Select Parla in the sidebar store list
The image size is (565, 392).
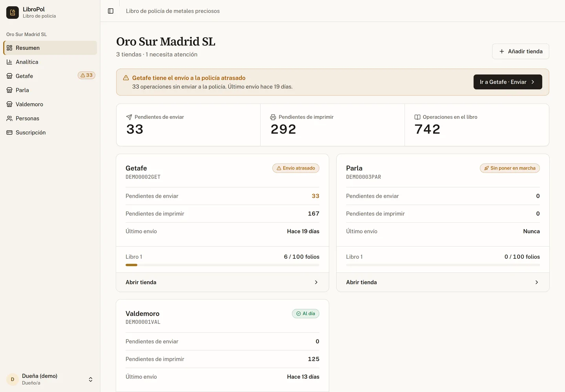coord(50,90)
